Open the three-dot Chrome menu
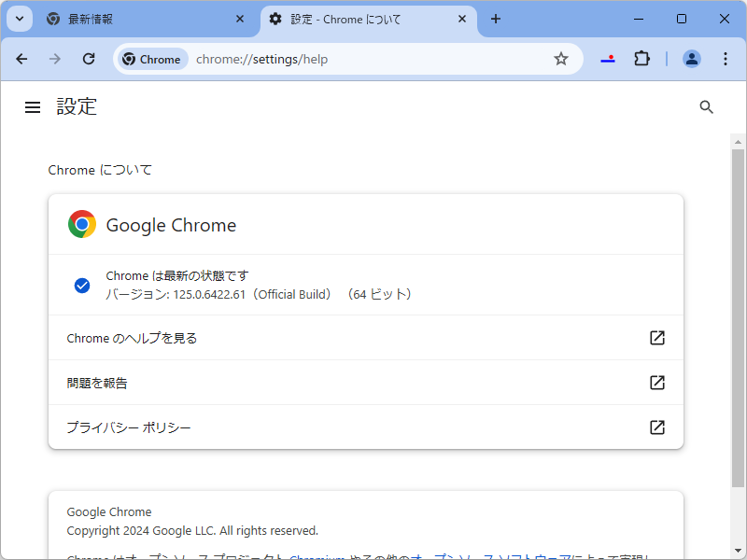The image size is (747, 560). [726, 58]
